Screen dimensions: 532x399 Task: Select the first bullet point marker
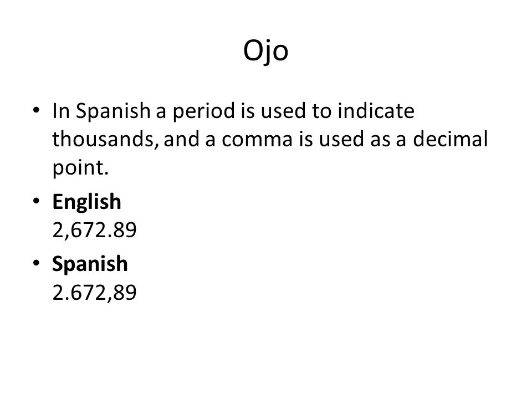tap(37, 110)
